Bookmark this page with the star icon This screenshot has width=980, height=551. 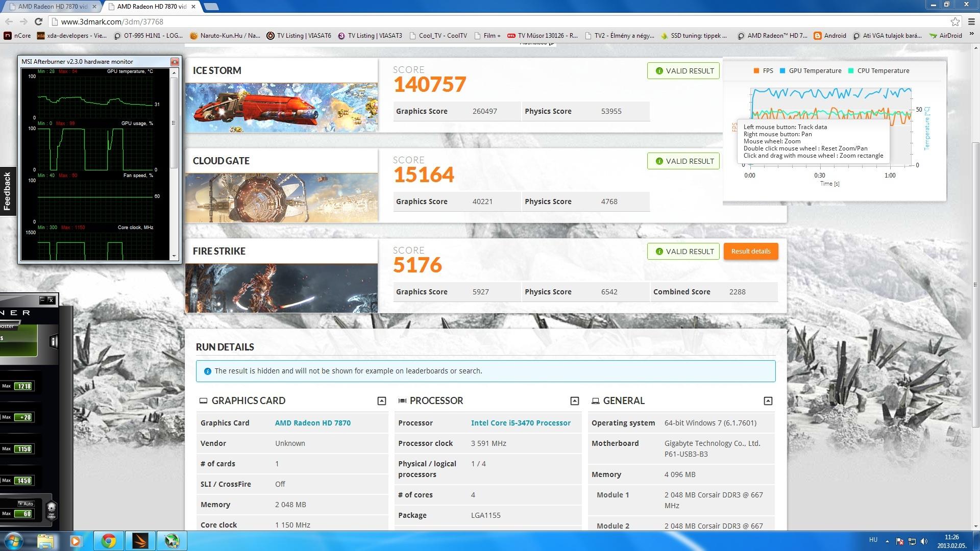coord(955,21)
